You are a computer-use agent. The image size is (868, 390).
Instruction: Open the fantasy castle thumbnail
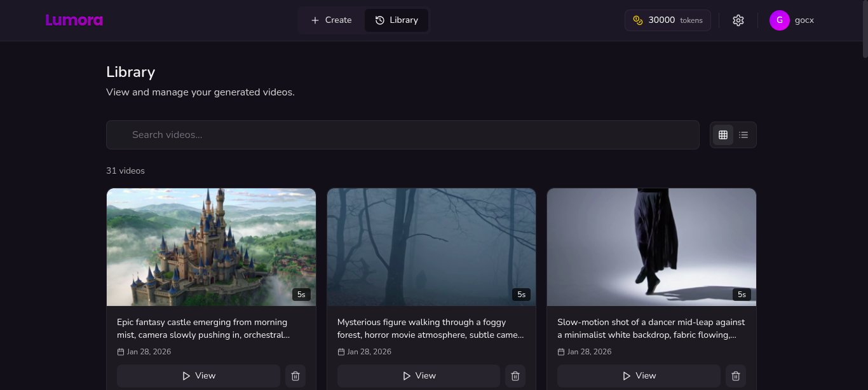211,247
